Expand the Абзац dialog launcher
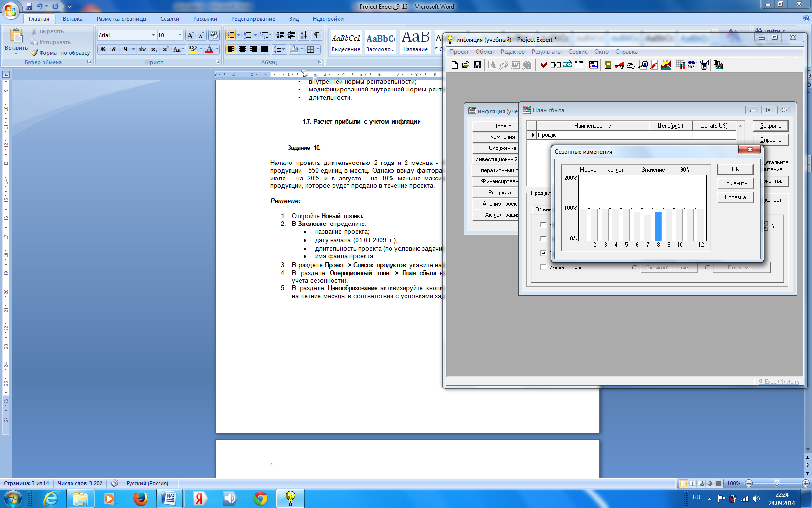812x508 pixels. (320, 62)
